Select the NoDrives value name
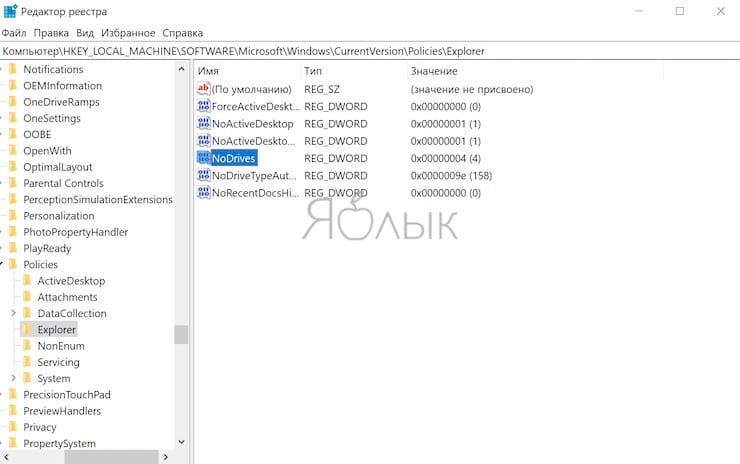The height and width of the screenshot is (464, 740). (x=234, y=158)
